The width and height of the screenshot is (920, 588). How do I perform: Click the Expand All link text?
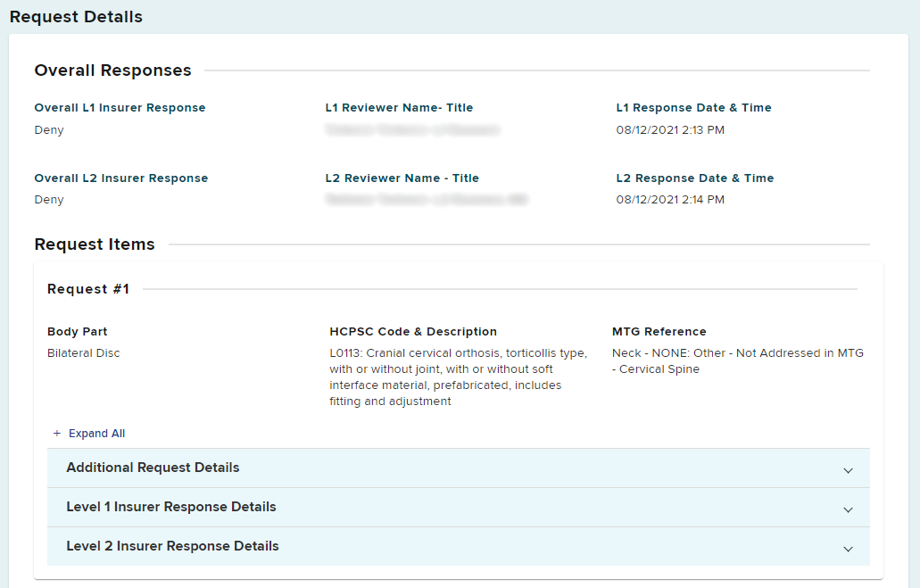[x=96, y=434]
